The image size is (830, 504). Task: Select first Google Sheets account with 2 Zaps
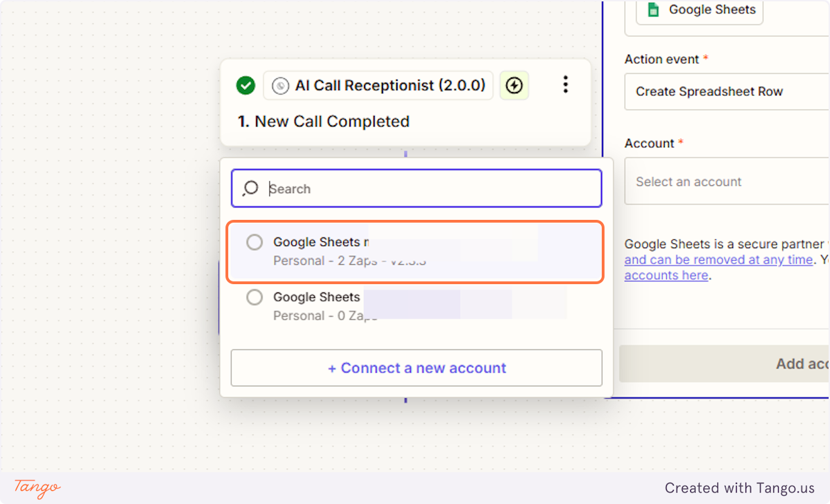pos(416,251)
